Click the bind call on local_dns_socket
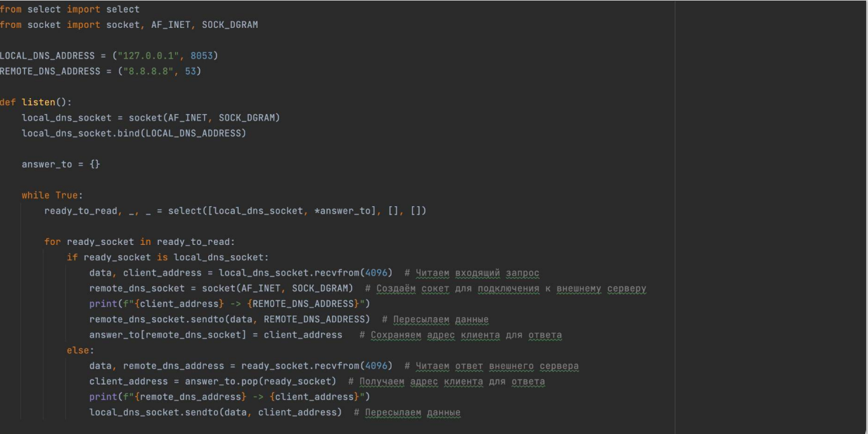Screen dimensions: 868x434 click(134, 133)
